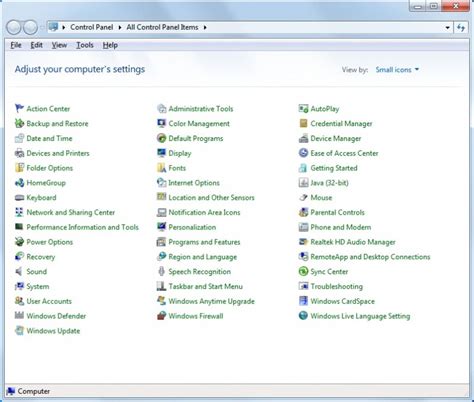
Task: Open Windows Anytime Upgrade link
Action: coord(212,301)
